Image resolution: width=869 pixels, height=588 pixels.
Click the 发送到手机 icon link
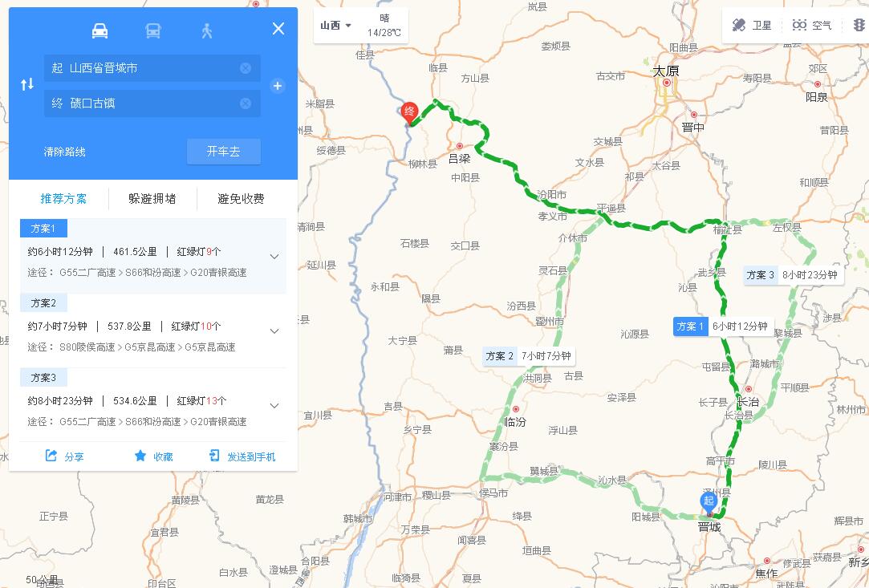242,456
